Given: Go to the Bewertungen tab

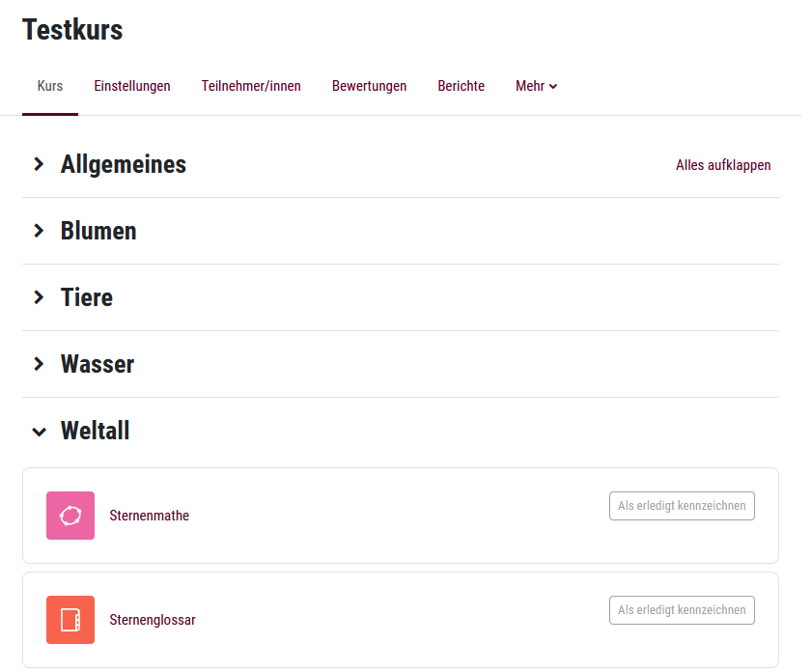Looking at the screenshot, I should point(369,86).
